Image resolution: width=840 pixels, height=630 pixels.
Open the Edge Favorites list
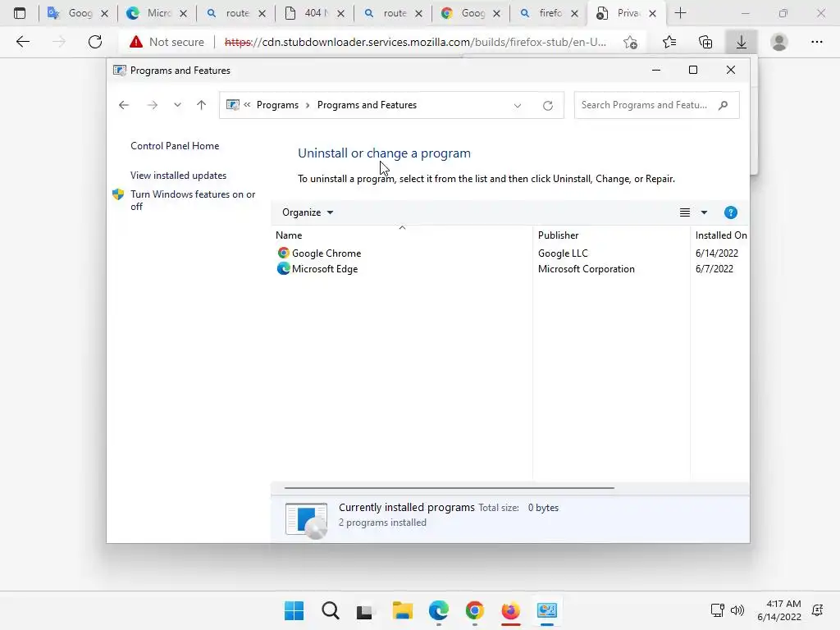pos(669,42)
